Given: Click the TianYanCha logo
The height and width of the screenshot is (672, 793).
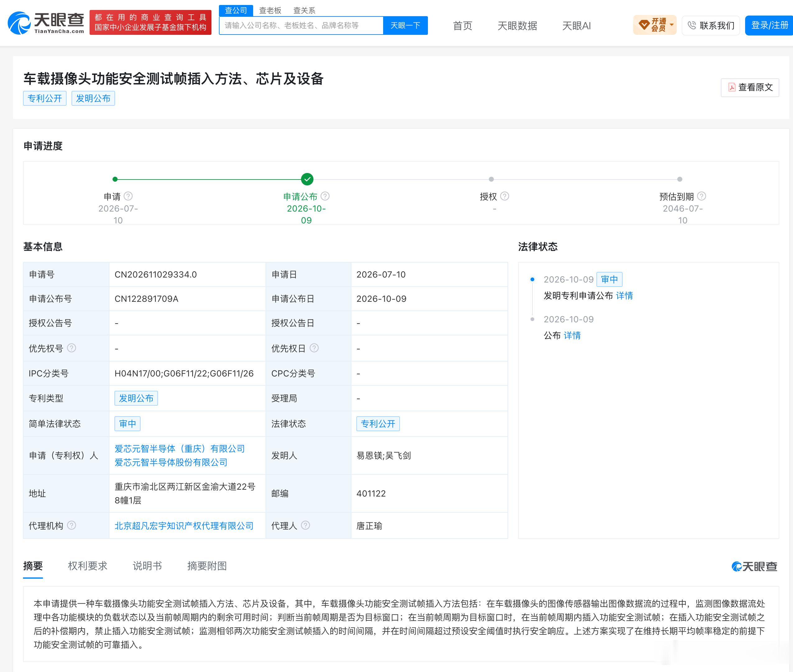Looking at the screenshot, I should (46, 22).
